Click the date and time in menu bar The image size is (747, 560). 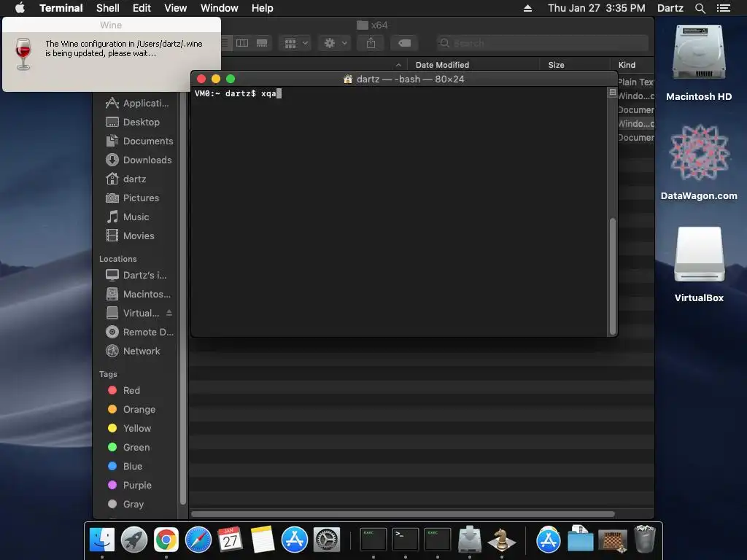(x=597, y=8)
